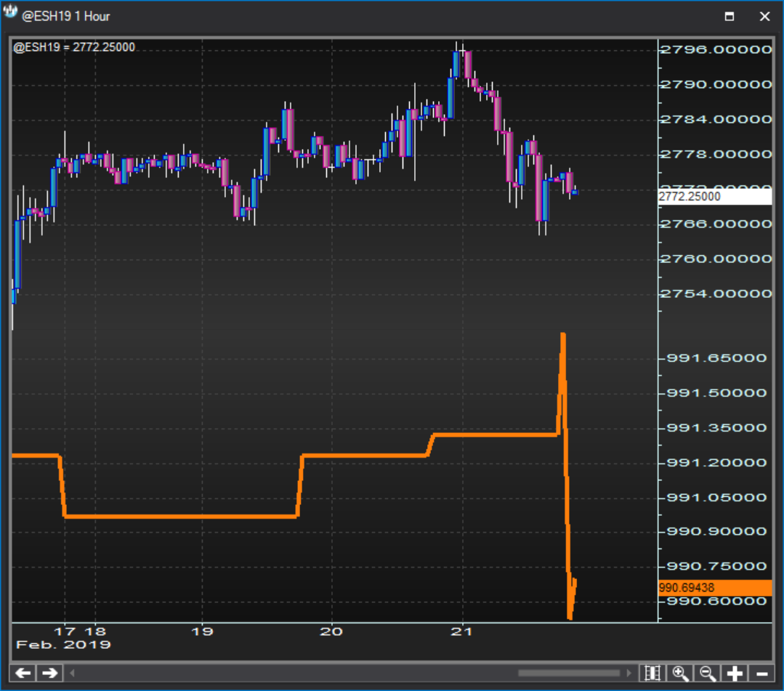Click the horizontal scrollbar thumb
This screenshot has height=691, width=784.
point(569,673)
